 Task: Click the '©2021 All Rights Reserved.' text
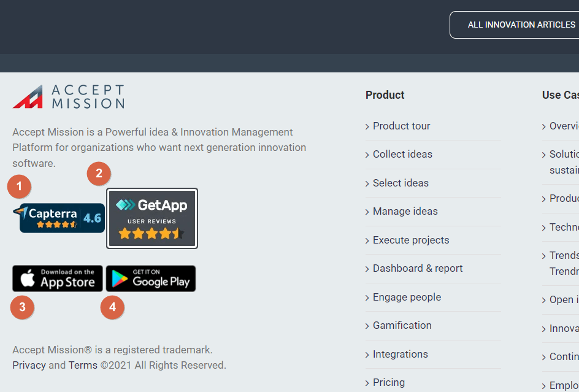click(x=163, y=365)
